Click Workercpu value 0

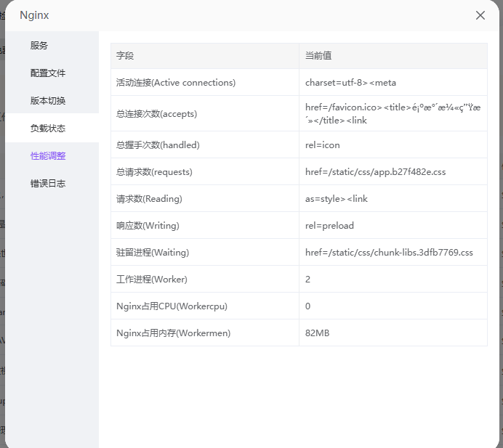pyautogui.click(x=307, y=306)
